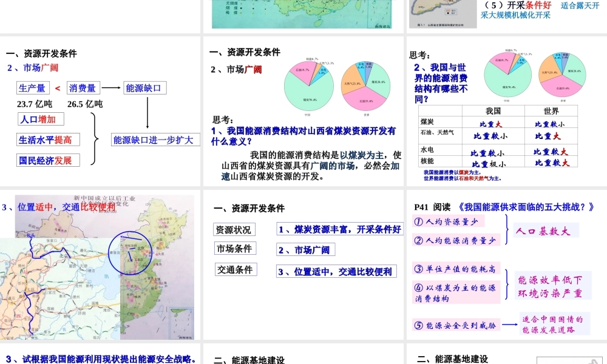
Task: Click the 位置适中，交通比较便利 text box
Action: click(336, 272)
